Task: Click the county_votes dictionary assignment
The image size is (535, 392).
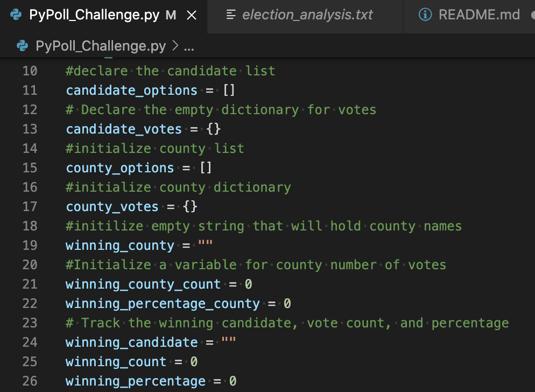Action: click(112, 206)
